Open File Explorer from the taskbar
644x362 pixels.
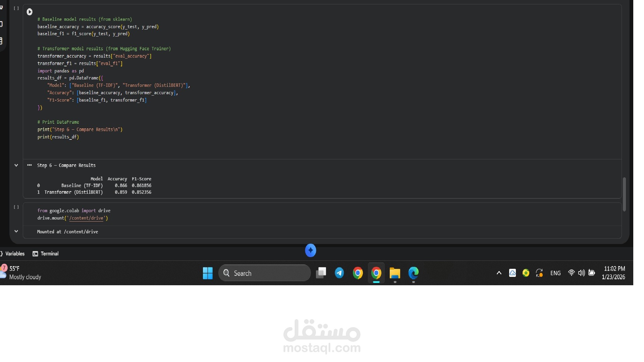pyautogui.click(x=395, y=273)
